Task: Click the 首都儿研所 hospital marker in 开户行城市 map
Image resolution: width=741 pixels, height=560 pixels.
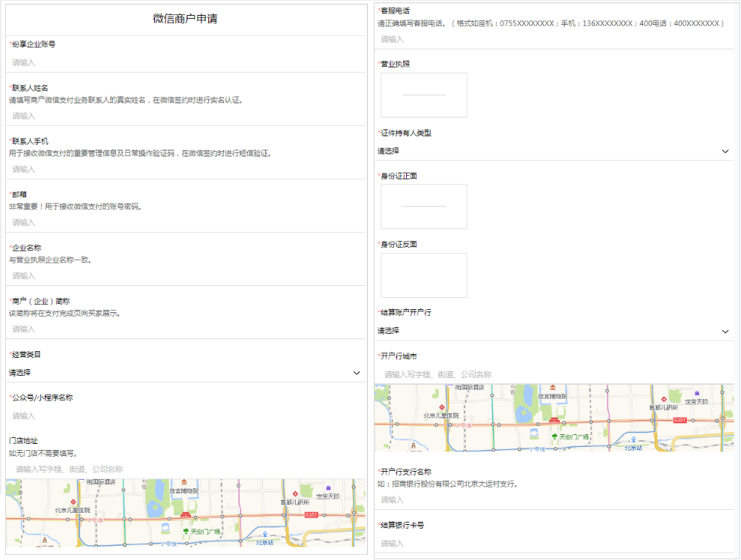Action: click(664, 399)
